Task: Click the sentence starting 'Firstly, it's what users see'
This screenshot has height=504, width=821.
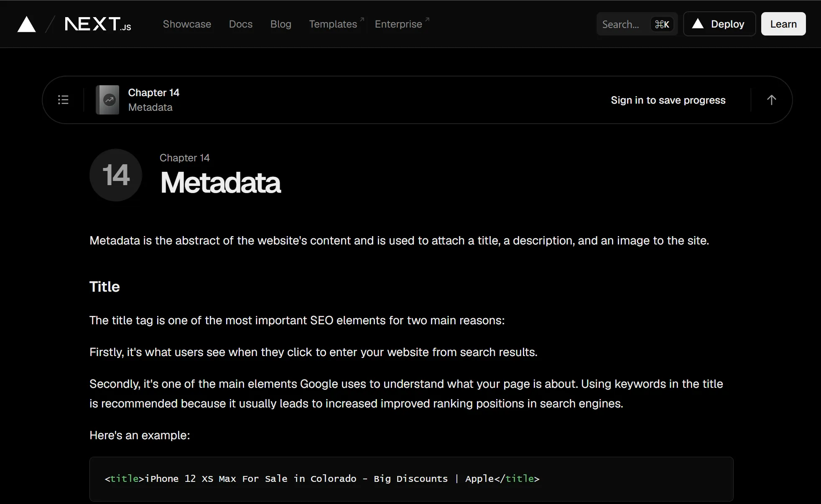Action: [314, 352]
